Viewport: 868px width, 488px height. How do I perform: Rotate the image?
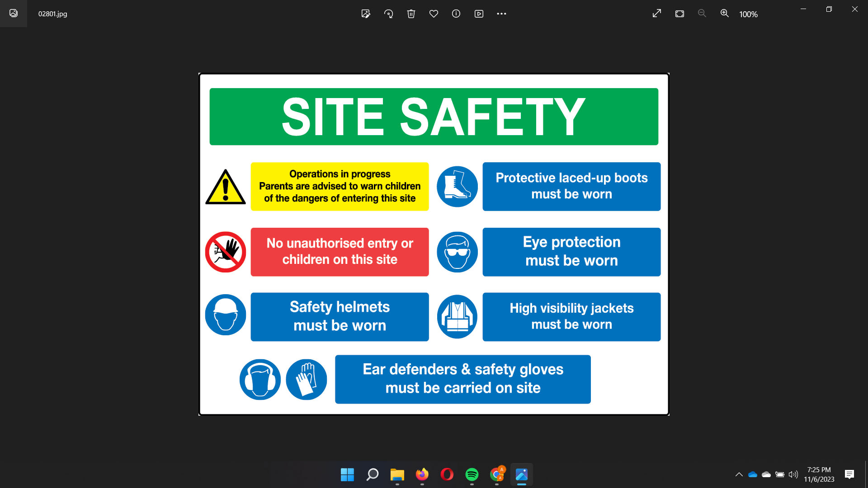(x=388, y=14)
